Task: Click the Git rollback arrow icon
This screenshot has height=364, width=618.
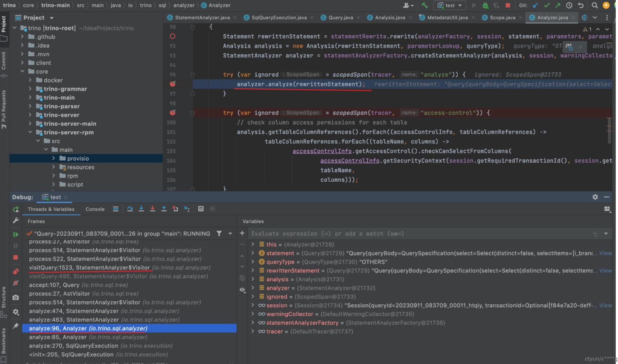Action: [x=581, y=5]
